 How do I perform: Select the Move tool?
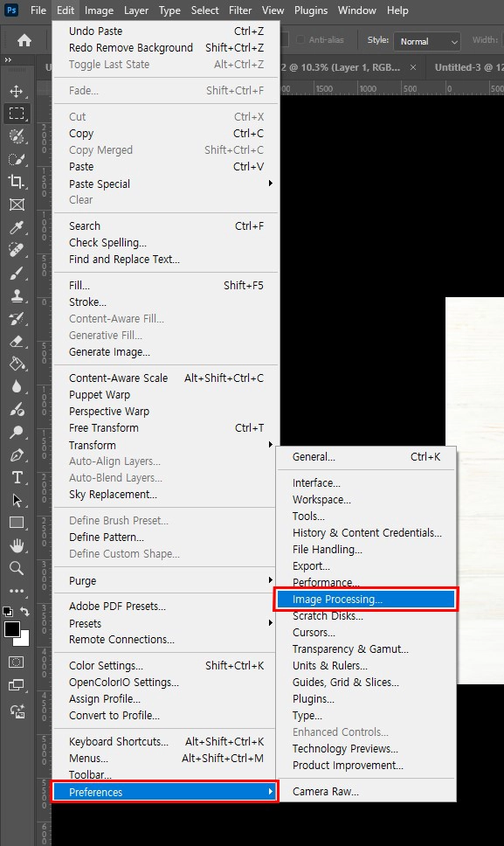coord(17,91)
